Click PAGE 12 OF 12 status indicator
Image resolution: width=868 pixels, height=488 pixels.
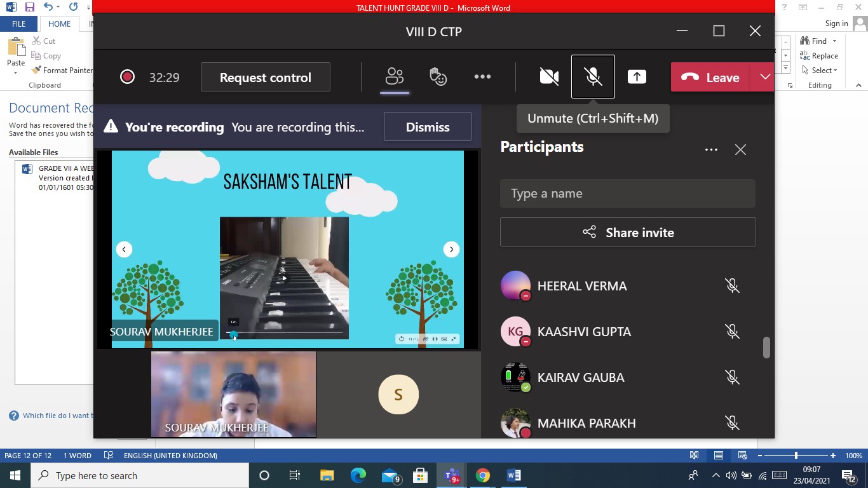28,456
